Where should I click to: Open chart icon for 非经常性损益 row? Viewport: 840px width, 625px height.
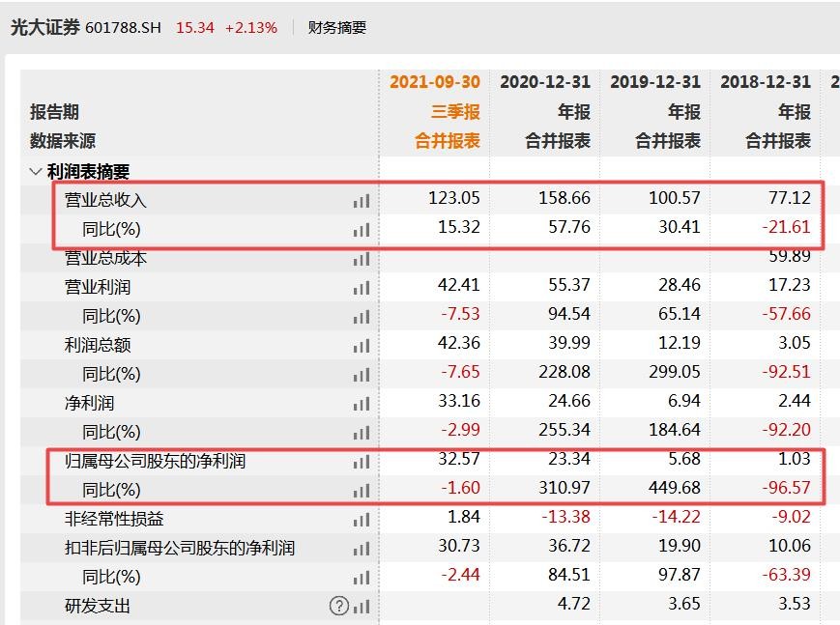point(362,520)
